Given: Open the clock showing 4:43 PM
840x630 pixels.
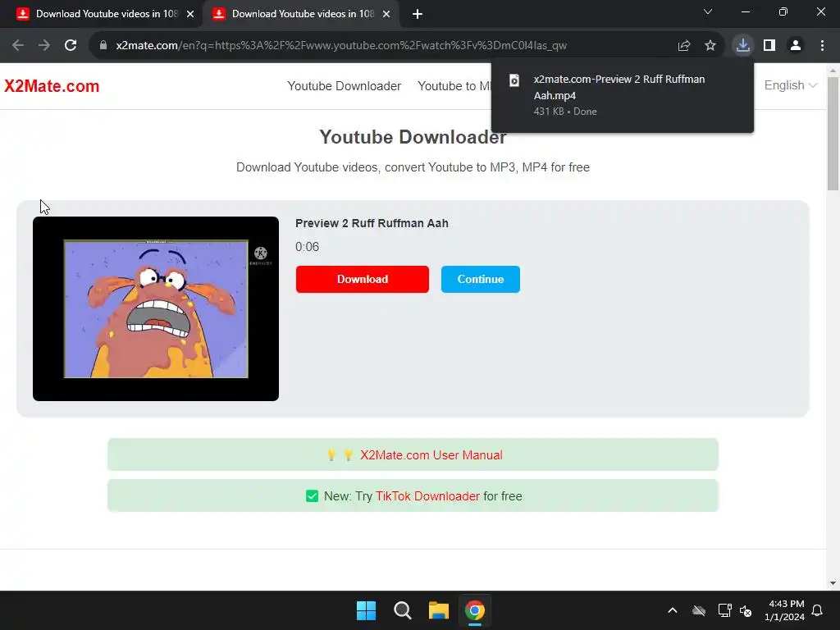Looking at the screenshot, I should 785,610.
